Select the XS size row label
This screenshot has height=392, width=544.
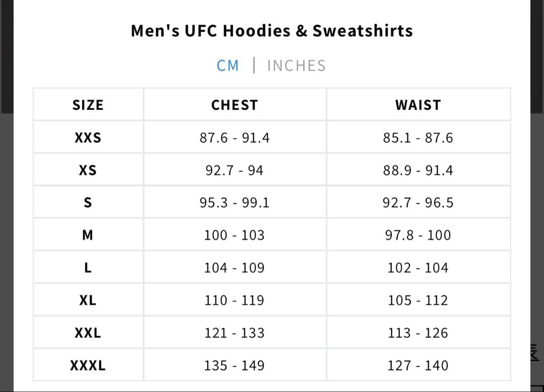coord(88,170)
